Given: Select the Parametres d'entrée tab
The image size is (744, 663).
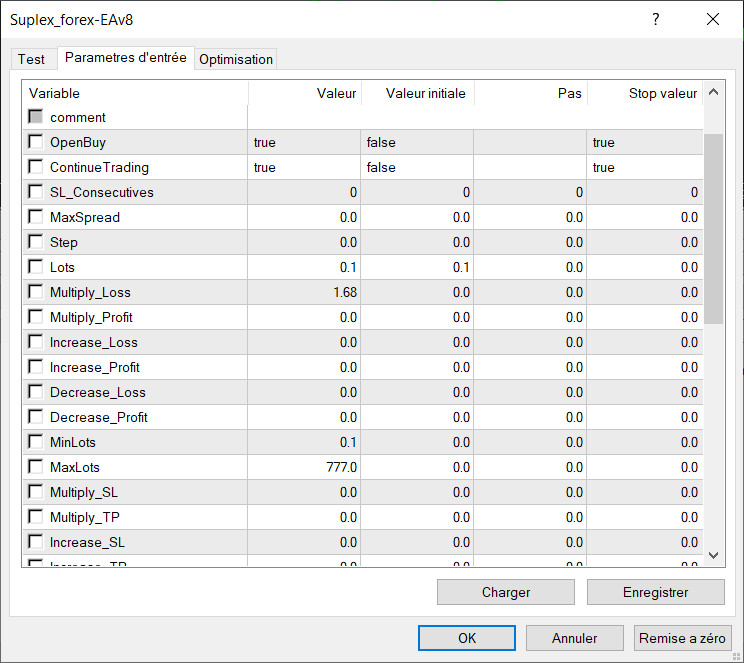Looking at the screenshot, I should tap(126, 58).
